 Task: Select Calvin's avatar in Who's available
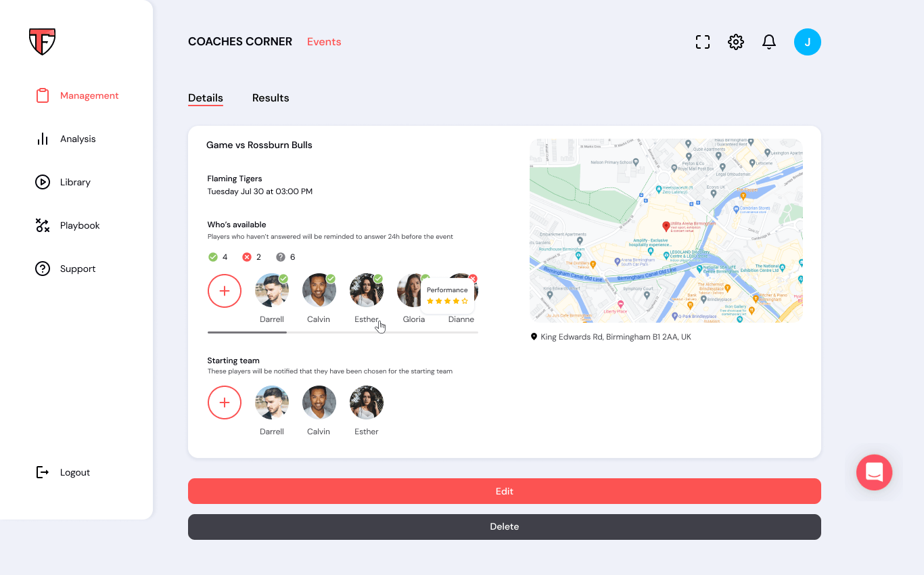click(x=319, y=291)
